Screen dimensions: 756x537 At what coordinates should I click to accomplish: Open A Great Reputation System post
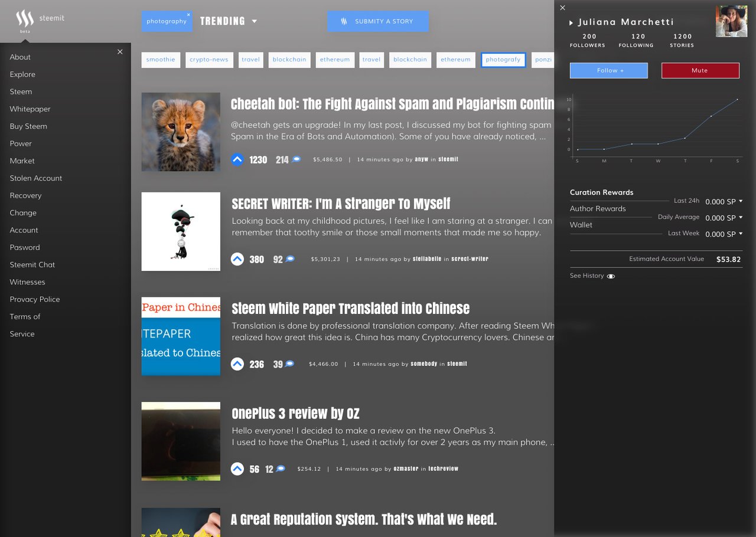pos(364,520)
